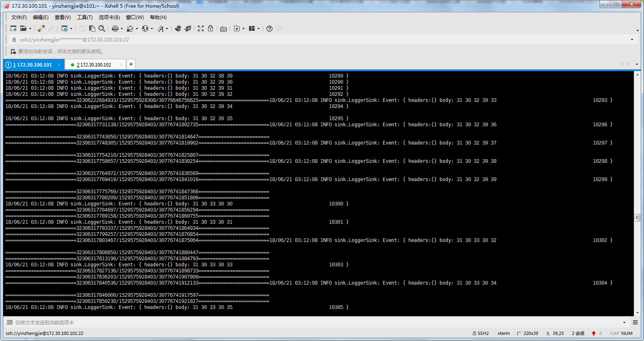The image size is (644, 341).
Task: Click the toolbar options arrow at right
Action: [x=638, y=30]
